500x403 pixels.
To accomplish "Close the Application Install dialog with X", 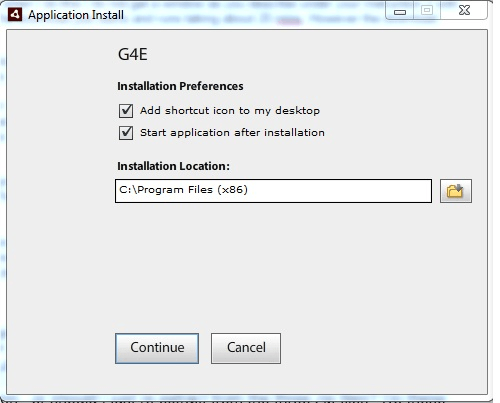I will click(464, 11).
